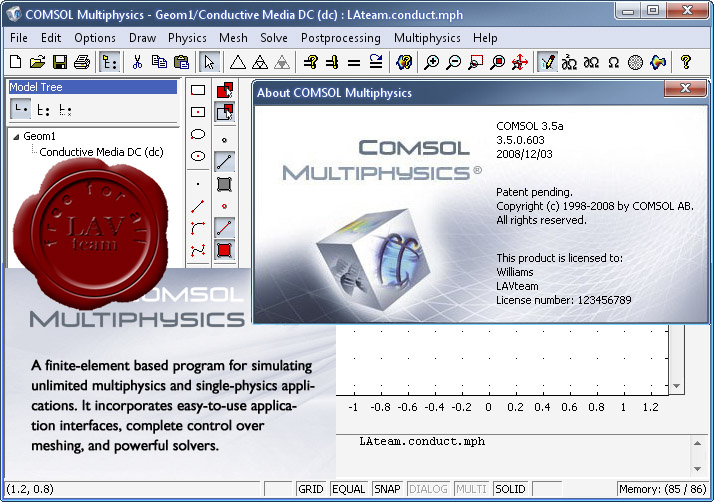Refine selection with the grayed triangle icon
714x502 pixels.
[282, 62]
